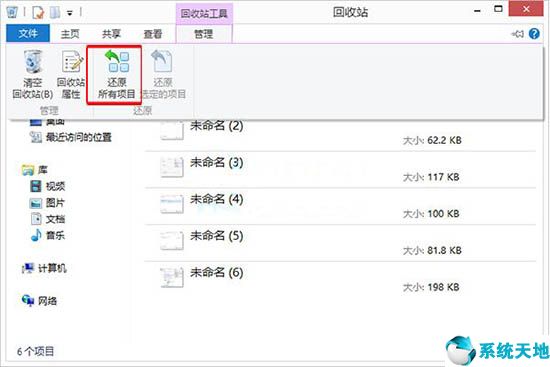The height and width of the screenshot is (367, 550).
Task: Minimize the 回收站 window
Action: tap(477, 11)
